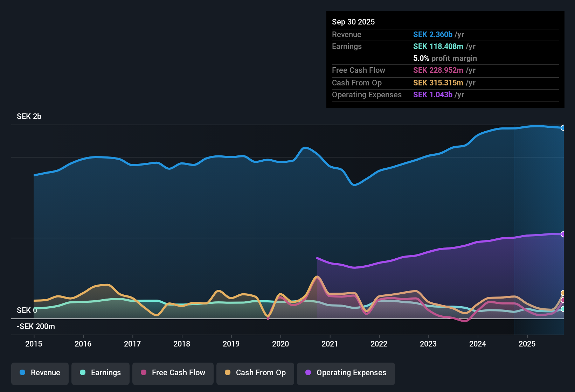Screen dimensions: 575x392
Task: Toggle the Earnings series via its teal dot icon
Action: [x=83, y=373]
